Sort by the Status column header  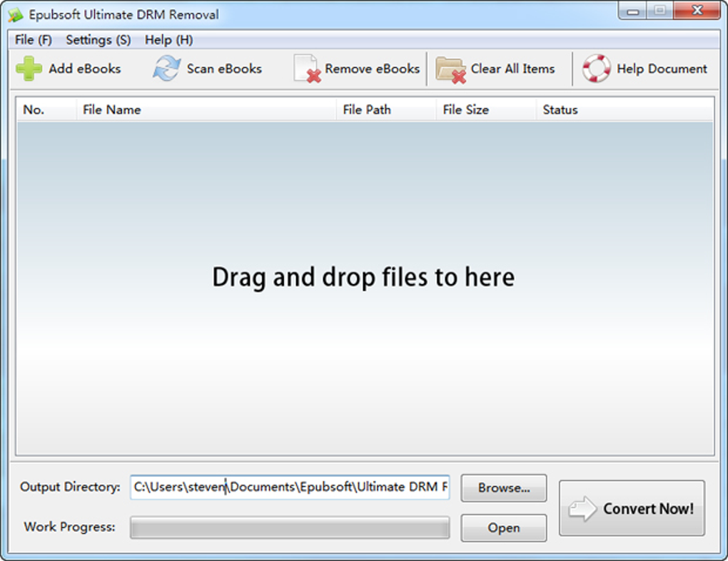[x=625, y=110]
